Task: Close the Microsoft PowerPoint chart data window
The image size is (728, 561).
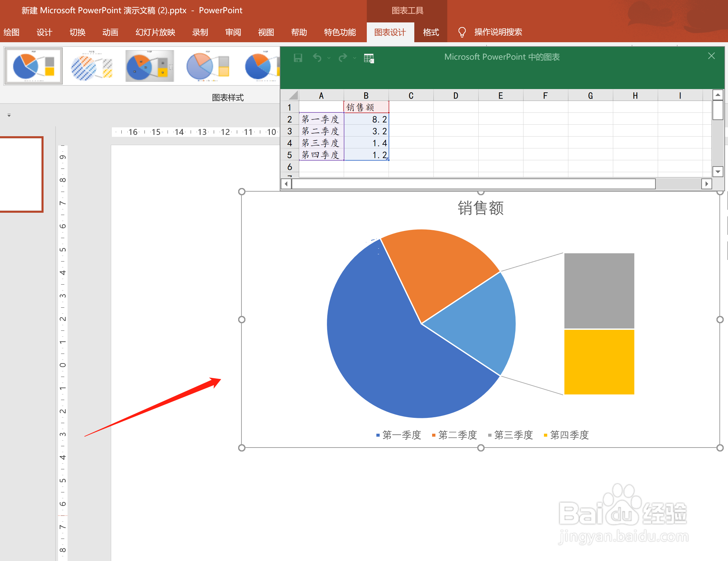Action: tap(711, 56)
